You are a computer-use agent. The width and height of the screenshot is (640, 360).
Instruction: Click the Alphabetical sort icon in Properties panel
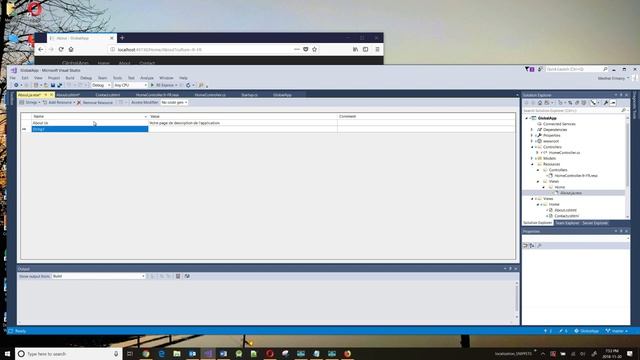click(532, 245)
